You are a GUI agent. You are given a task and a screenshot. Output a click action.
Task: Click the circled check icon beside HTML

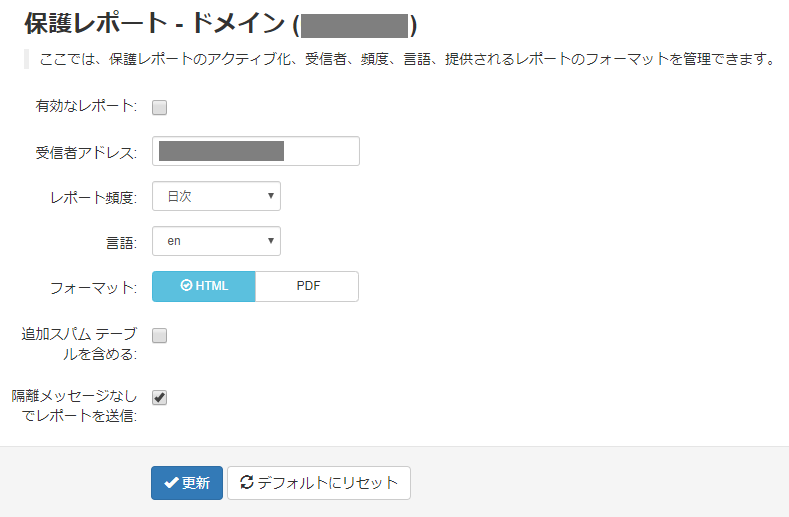[186, 285]
